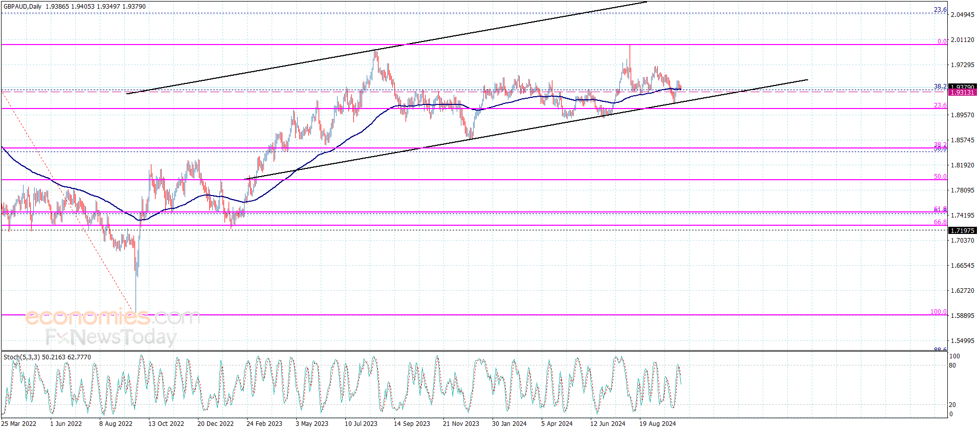Click the 19 Aug 2024 date label
The image size is (980, 430).
pos(658,423)
